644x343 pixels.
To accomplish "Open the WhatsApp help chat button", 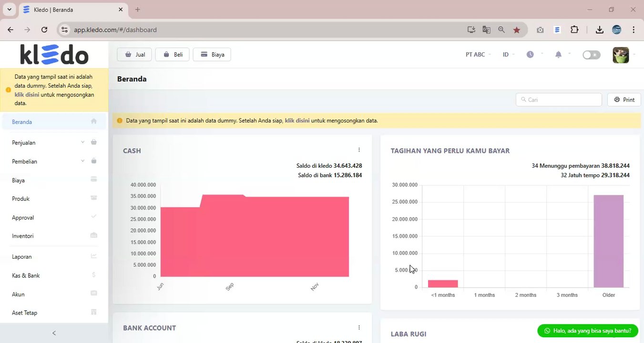I will [587, 331].
